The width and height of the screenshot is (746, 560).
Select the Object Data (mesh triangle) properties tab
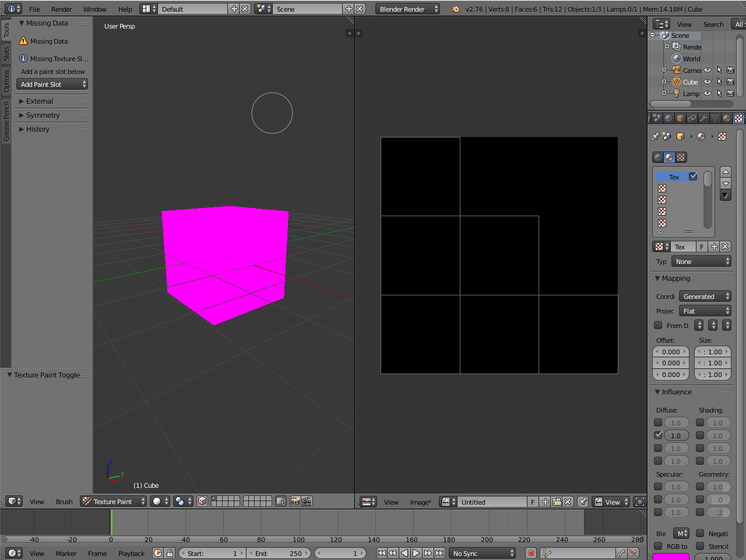pyautogui.click(x=715, y=118)
